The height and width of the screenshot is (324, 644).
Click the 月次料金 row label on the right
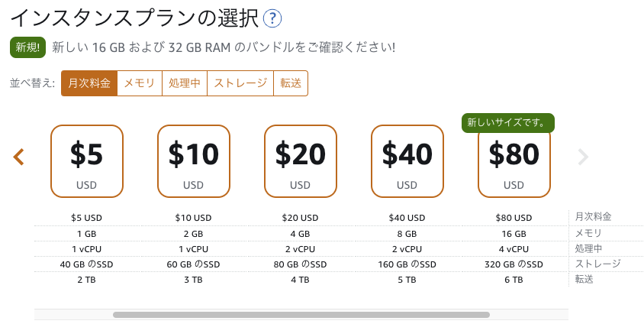(x=593, y=218)
